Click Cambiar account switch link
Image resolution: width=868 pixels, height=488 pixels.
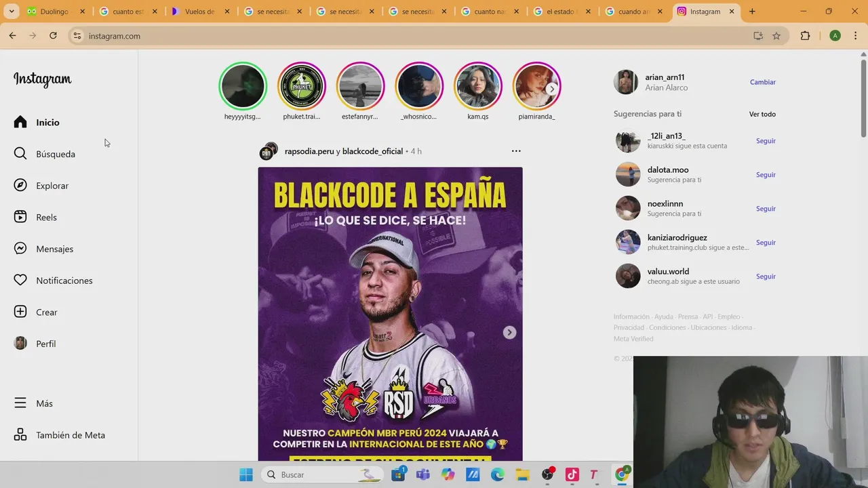(763, 82)
